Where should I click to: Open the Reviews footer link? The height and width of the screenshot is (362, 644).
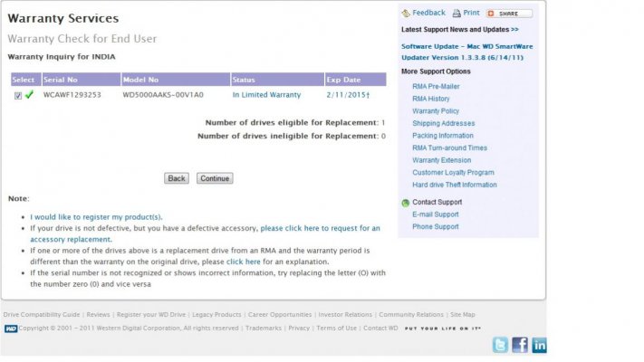coord(98,315)
